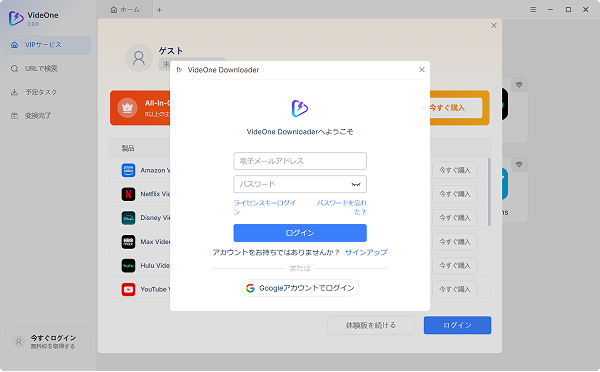Click the ログイン button at panel bottom
Screen dimensions: 600x372
pos(457,325)
